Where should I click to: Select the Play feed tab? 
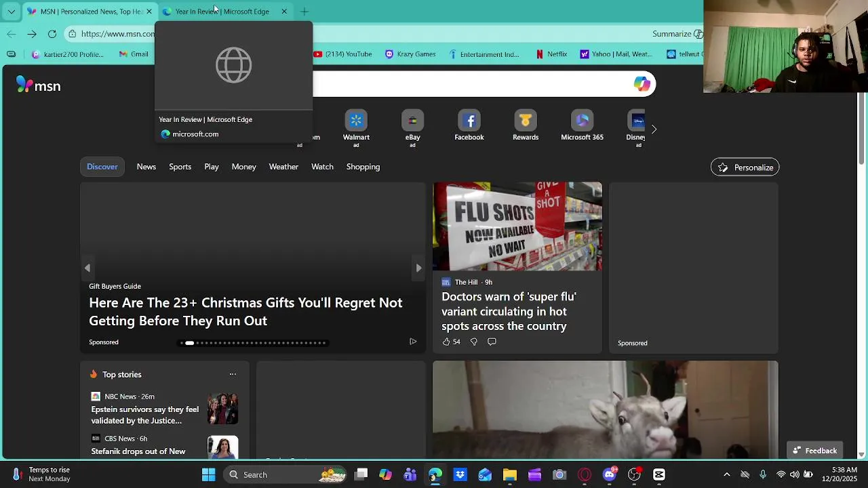click(x=212, y=167)
